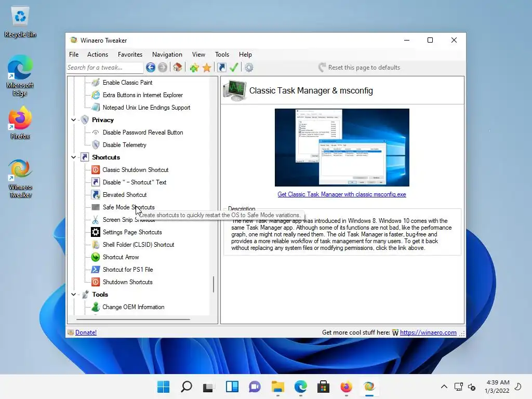Click the tree panel vertical scrollbar thumb
Screen dimensions: 532x399
[x=214, y=284]
